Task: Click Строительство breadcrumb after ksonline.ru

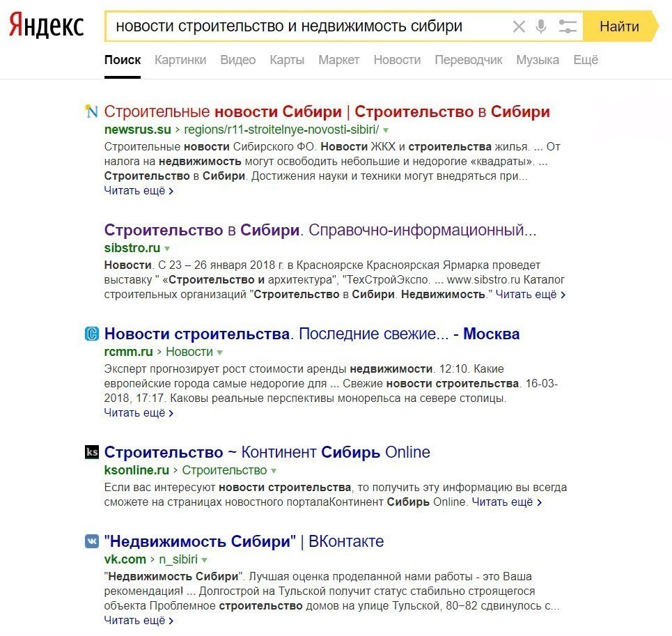Action: tap(224, 470)
